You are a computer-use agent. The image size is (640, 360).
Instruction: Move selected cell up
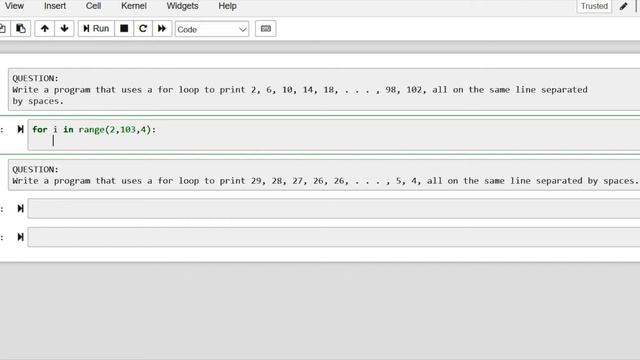point(44,29)
